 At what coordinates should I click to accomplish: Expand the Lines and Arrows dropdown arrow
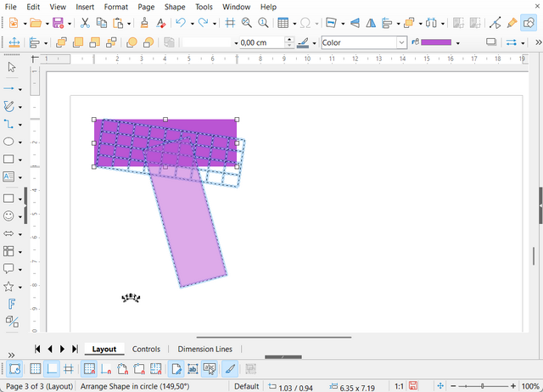point(22,88)
